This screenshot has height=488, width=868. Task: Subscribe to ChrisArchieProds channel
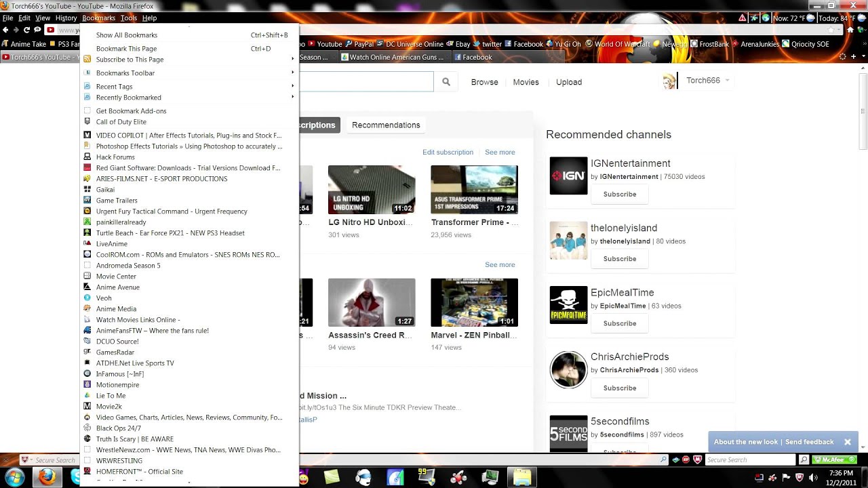click(620, 388)
